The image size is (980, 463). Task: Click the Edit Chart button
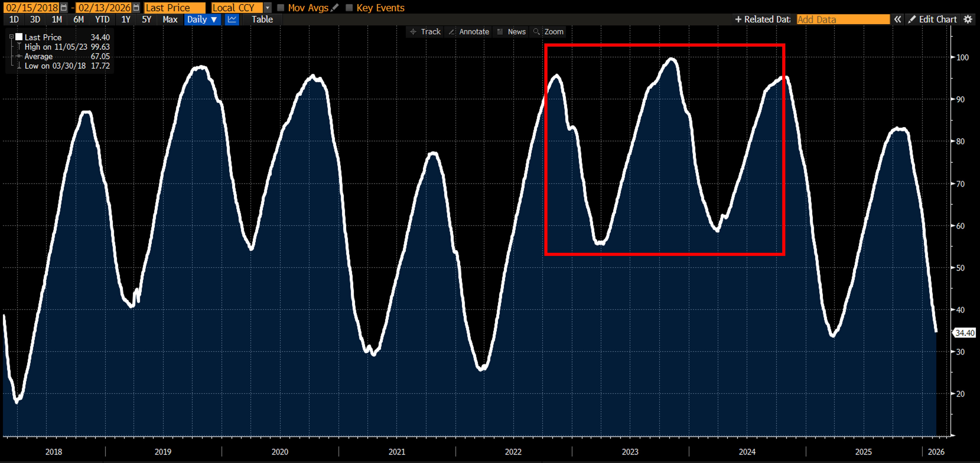932,19
